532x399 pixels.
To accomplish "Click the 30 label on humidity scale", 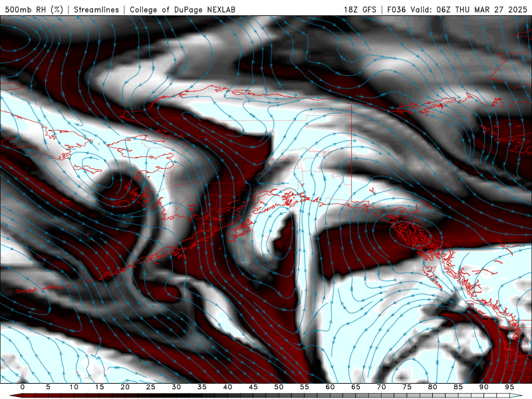I will (x=176, y=387).
